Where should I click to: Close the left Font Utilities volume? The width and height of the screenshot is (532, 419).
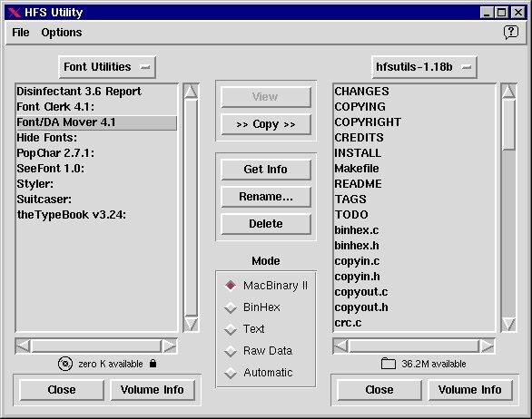[62, 390]
